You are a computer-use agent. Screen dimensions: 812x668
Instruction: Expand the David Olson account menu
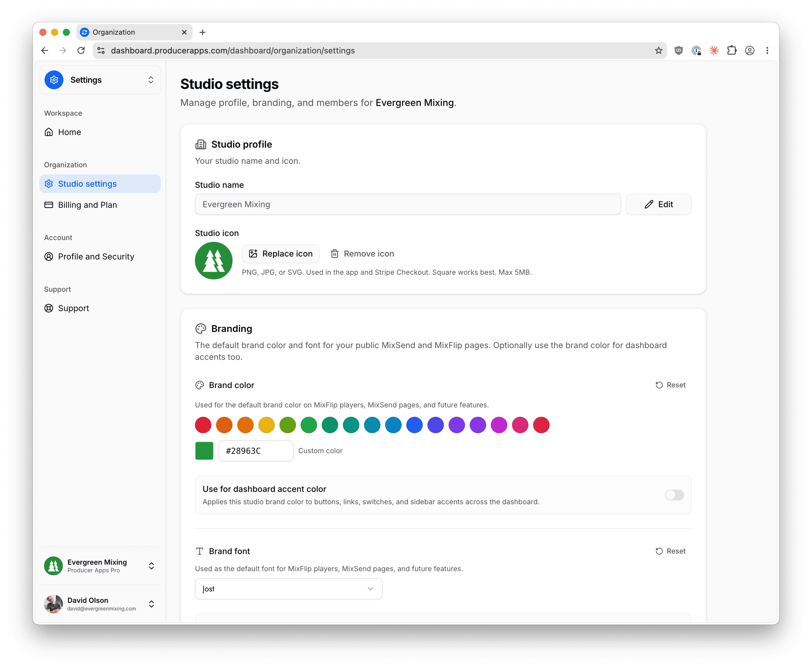(100, 604)
